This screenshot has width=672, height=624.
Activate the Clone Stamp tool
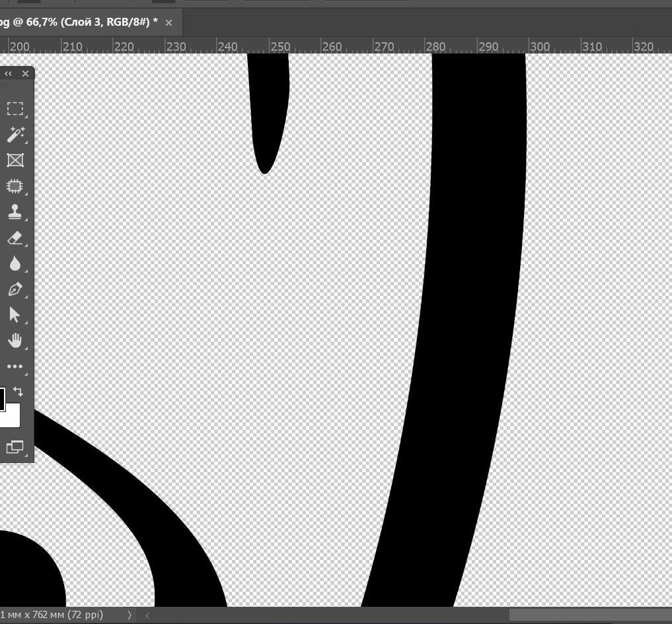coord(15,212)
